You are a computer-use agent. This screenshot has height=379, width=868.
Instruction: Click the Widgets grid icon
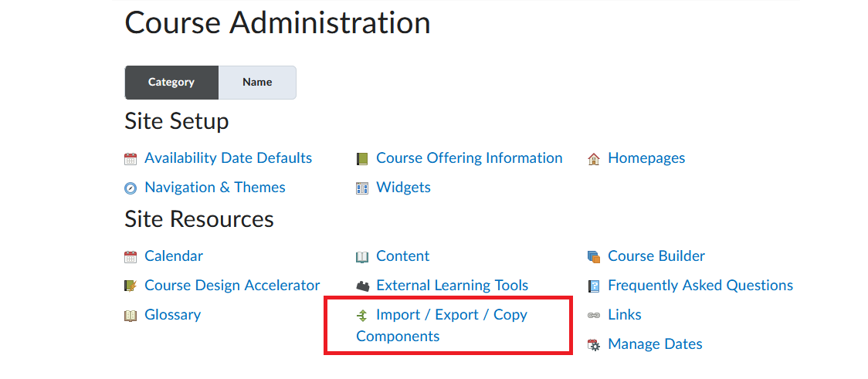[362, 188]
